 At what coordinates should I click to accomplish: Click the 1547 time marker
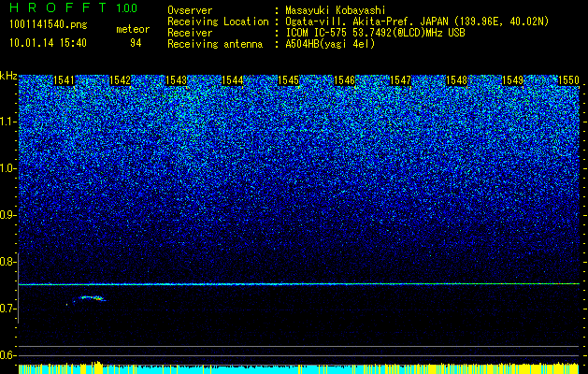[400, 80]
